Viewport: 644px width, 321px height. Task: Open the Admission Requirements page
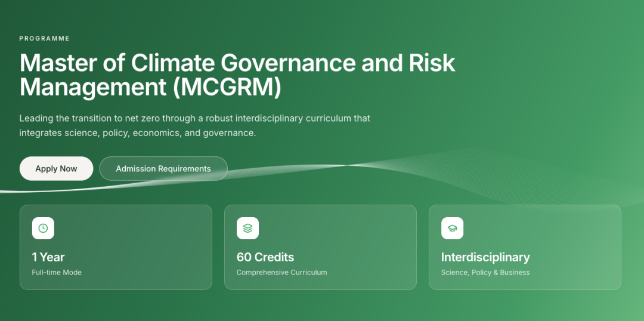pos(163,168)
